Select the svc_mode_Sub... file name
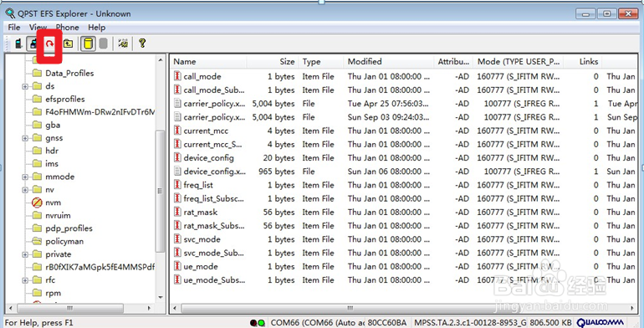The width and height of the screenshot is (644, 328). pyautogui.click(x=213, y=253)
